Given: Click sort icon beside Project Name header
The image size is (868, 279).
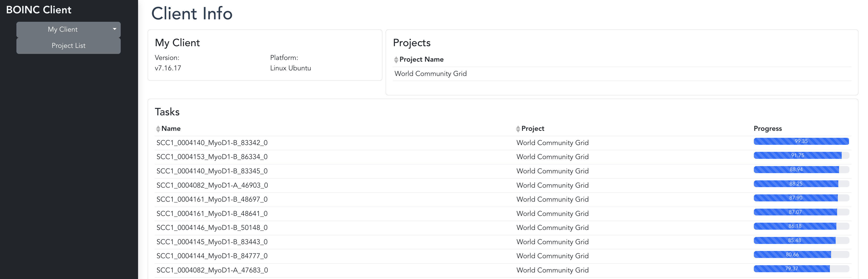Looking at the screenshot, I should (396, 60).
